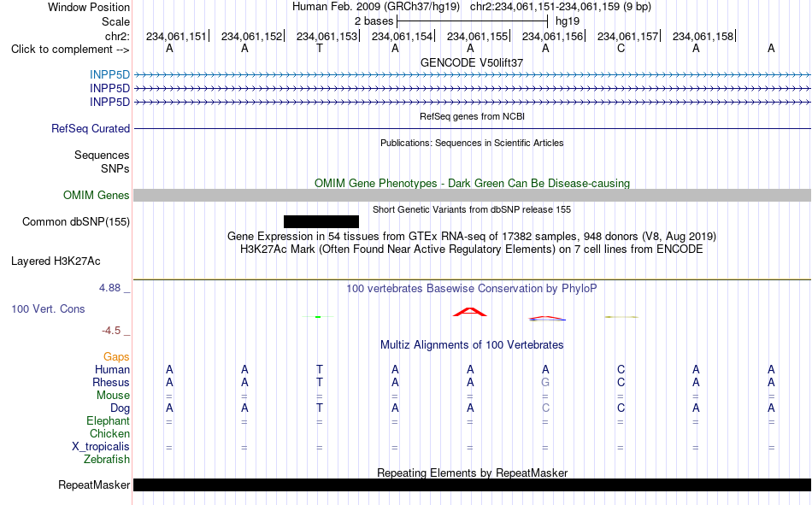Image resolution: width=812 pixels, height=505 pixels.
Task: Click the hg19 label beside the scale bar
Action: coord(567,21)
